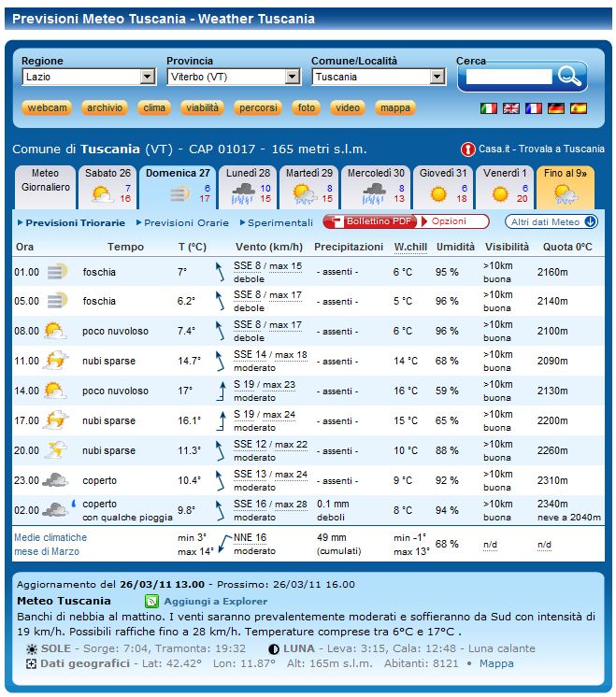Choose the French flag language icon
The width and height of the screenshot is (616, 697).
(x=533, y=108)
